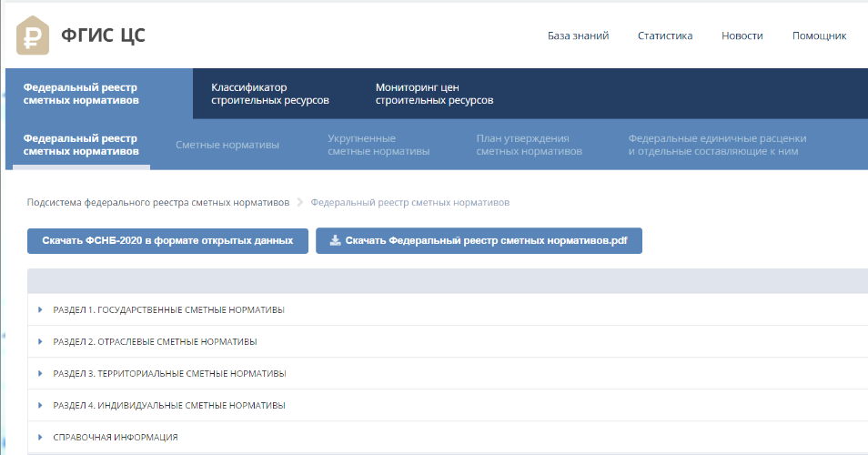This screenshot has width=868, height=455.
Task: Open the База знаний page
Action: [578, 36]
